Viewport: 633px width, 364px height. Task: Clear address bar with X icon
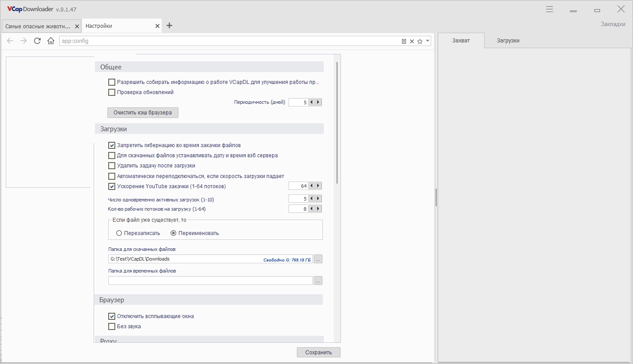(x=412, y=41)
